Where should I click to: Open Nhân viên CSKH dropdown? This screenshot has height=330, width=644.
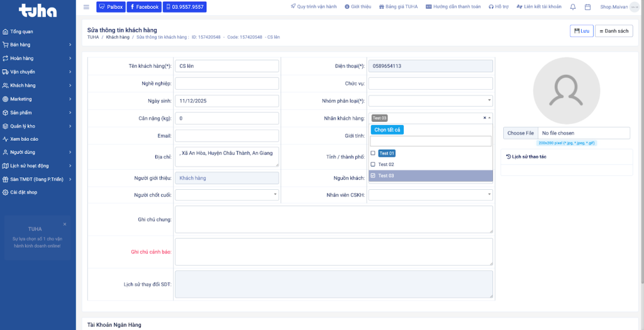[430, 195]
